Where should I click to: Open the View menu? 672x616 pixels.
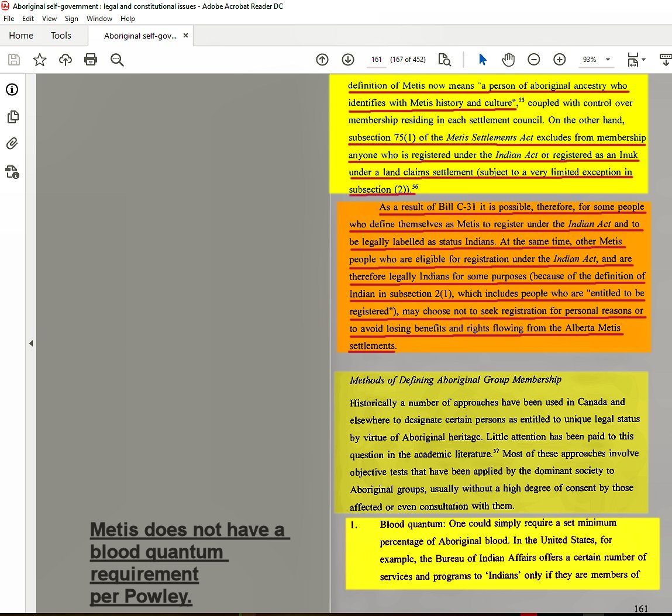[49, 19]
